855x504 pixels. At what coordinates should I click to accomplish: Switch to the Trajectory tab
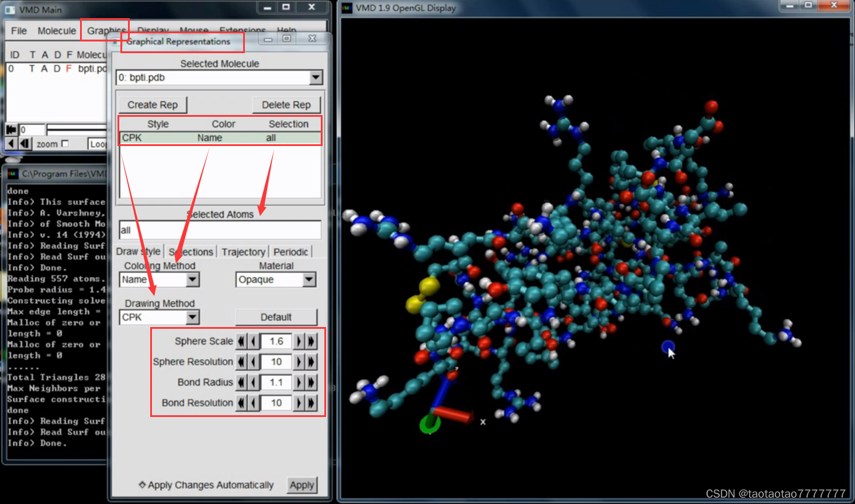243,252
